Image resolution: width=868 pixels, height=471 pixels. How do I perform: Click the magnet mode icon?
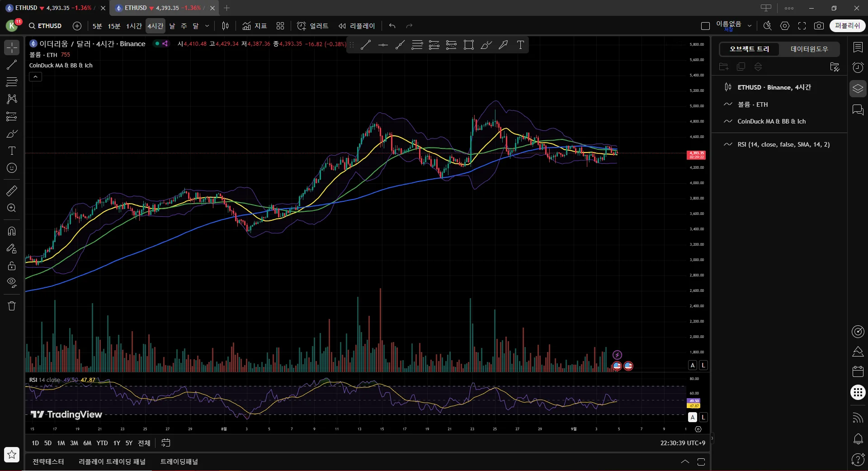pyautogui.click(x=12, y=231)
